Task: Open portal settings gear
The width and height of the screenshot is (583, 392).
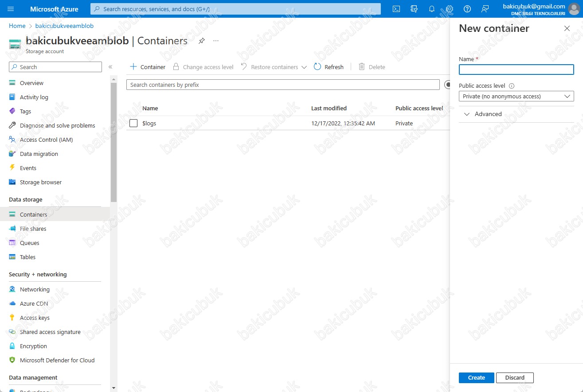Action: point(450,9)
